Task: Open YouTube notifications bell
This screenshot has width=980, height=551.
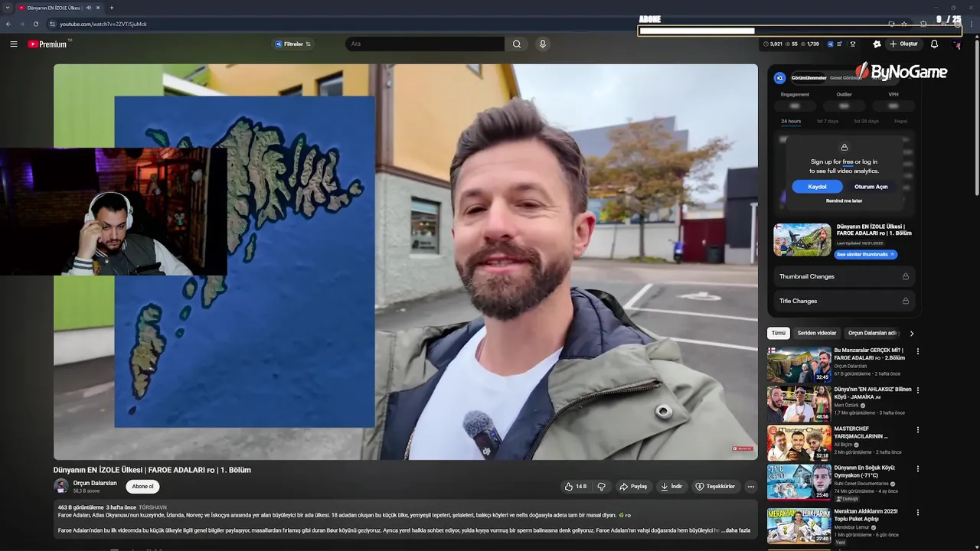Action: tap(934, 44)
